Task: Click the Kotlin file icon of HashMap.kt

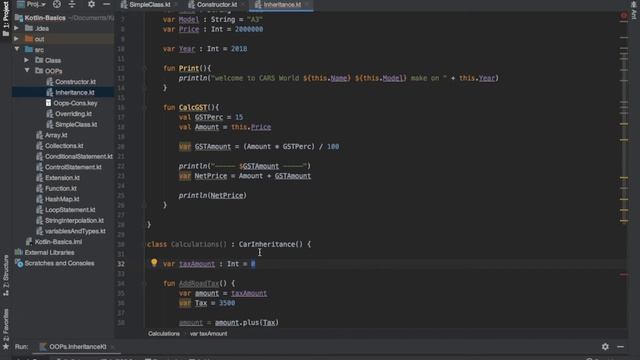Action: click(39, 199)
